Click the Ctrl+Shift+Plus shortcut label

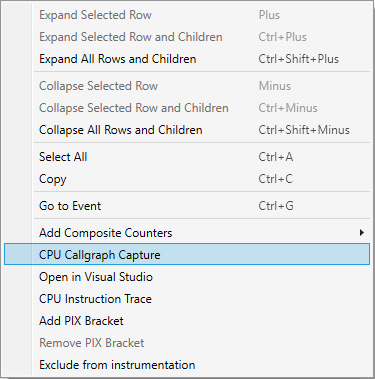pyautogui.click(x=299, y=59)
